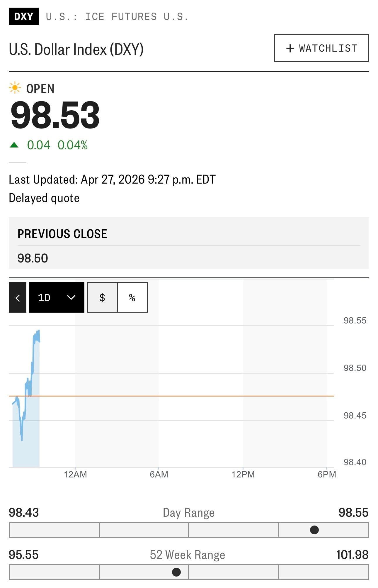378x588 pixels.
Task: Click the 12AM chart axis label
Action: tap(75, 474)
